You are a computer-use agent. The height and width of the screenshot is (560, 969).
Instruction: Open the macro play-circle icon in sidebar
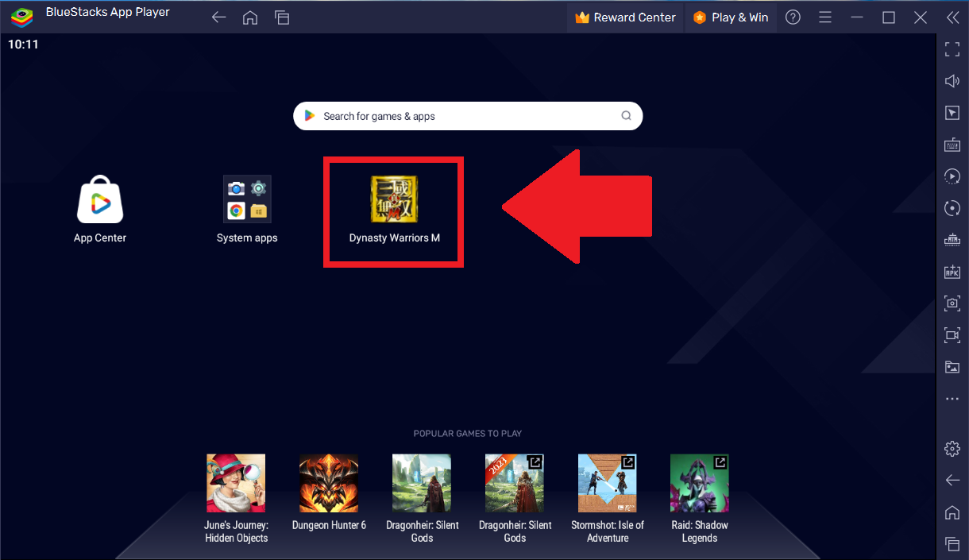tap(952, 176)
